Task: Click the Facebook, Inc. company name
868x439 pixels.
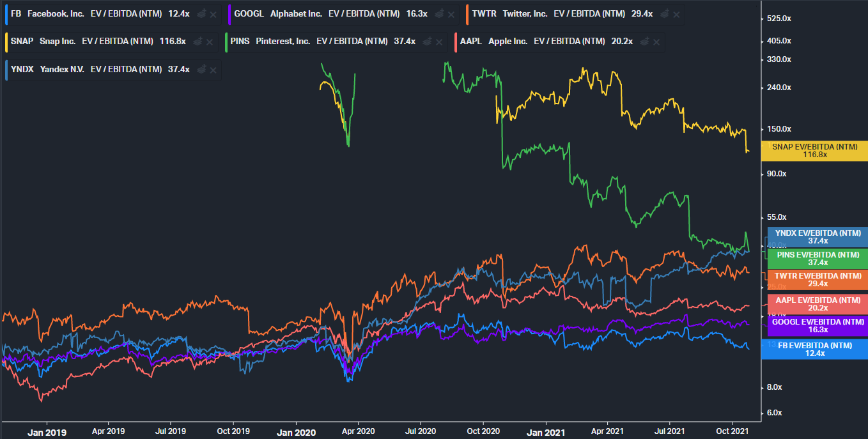Action: 56,13
